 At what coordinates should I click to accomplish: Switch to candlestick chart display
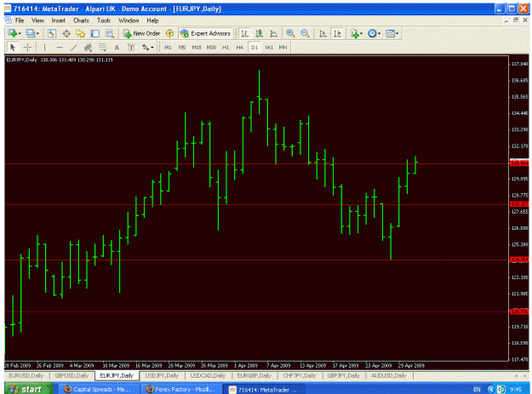(260, 33)
